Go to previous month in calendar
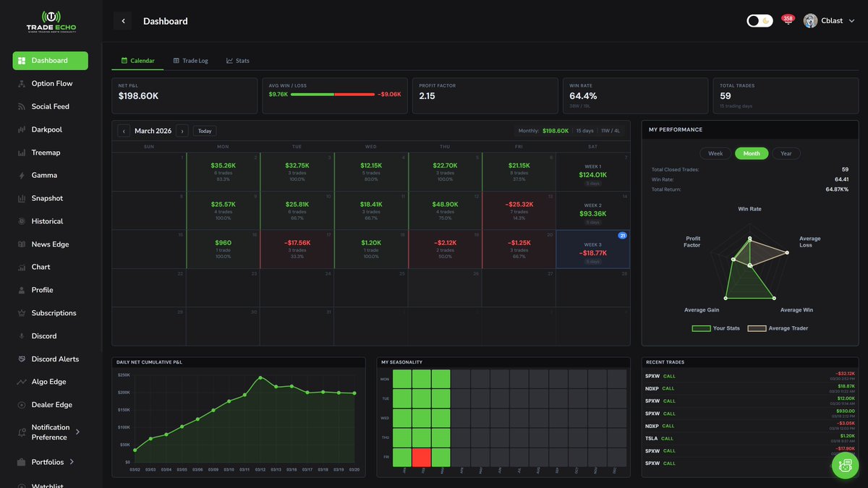The width and height of the screenshot is (868, 488). pos(124,132)
